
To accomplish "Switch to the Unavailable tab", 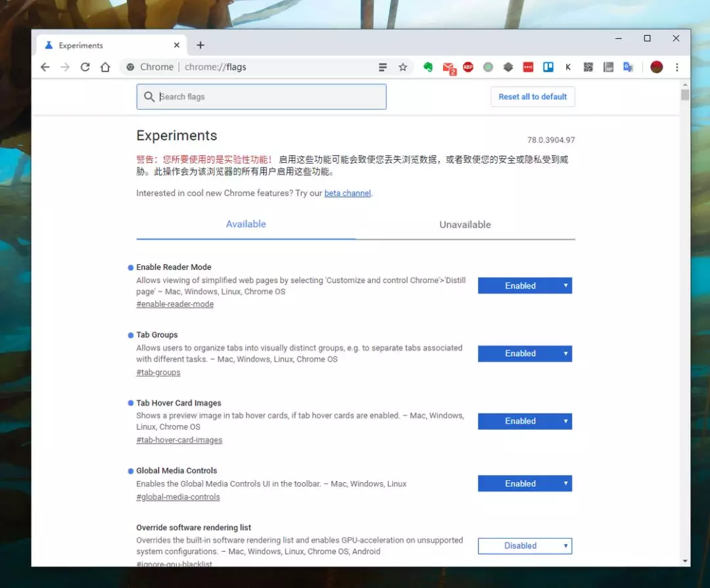I will [x=465, y=225].
